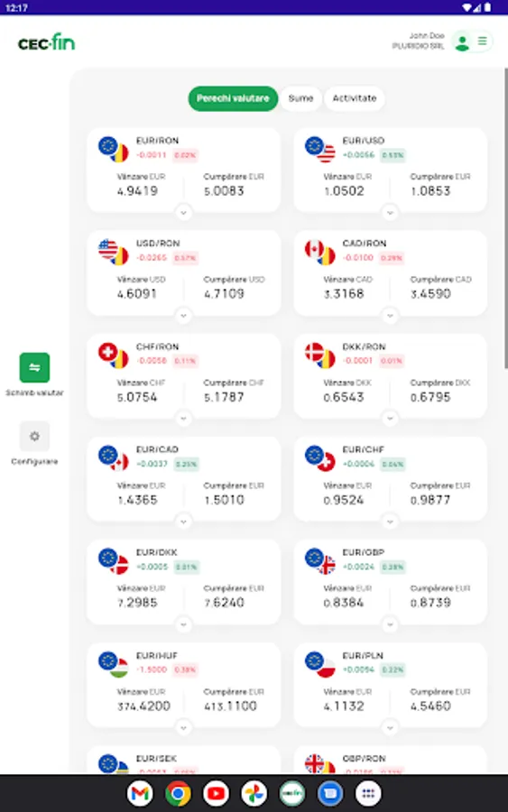Click the CEC-fin logo
The width and height of the screenshot is (508, 812).
[47, 42]
